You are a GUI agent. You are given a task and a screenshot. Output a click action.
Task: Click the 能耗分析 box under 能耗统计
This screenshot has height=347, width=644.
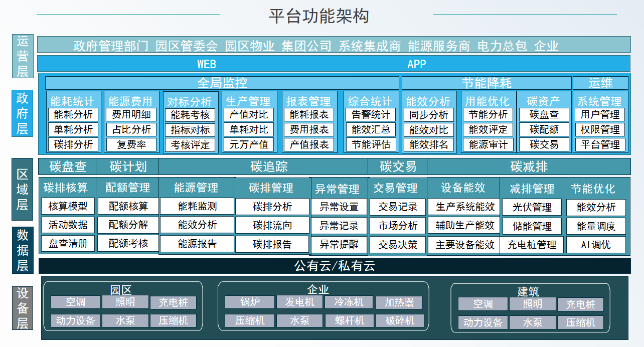[x=74, y=114]
